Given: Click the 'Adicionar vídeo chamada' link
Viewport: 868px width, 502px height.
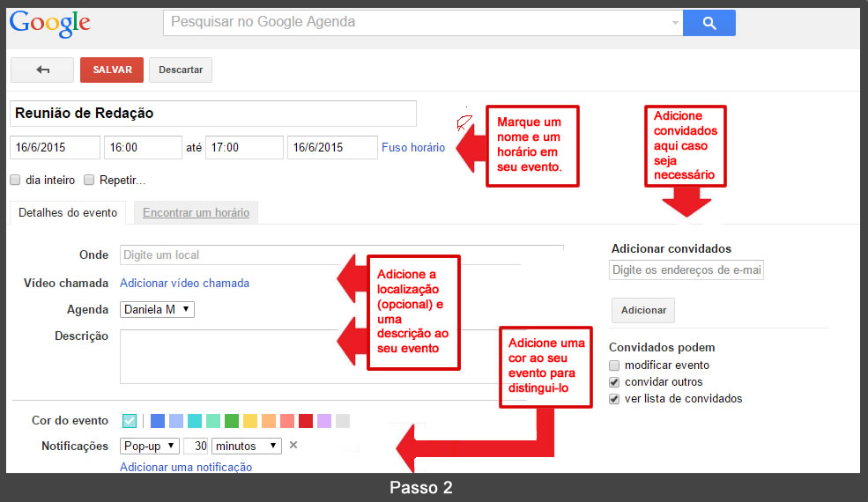Looking at the screenshot, I should coord(184,283).
